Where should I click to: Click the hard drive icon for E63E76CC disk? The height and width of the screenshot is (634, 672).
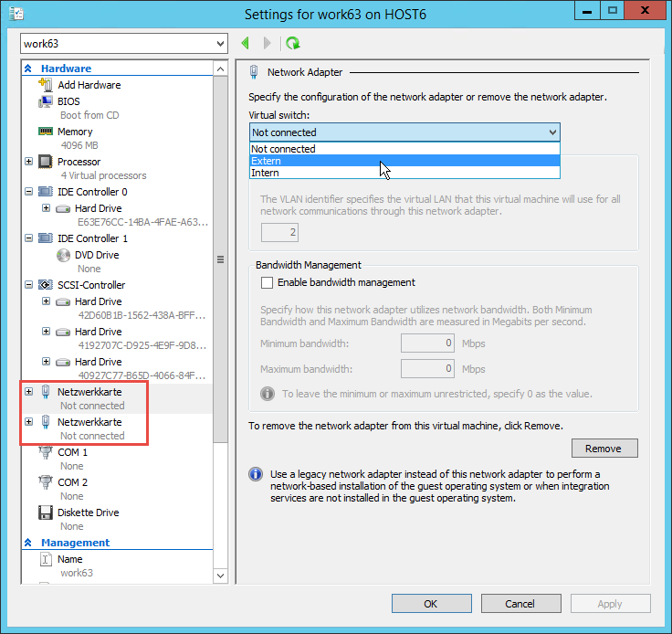63,209
